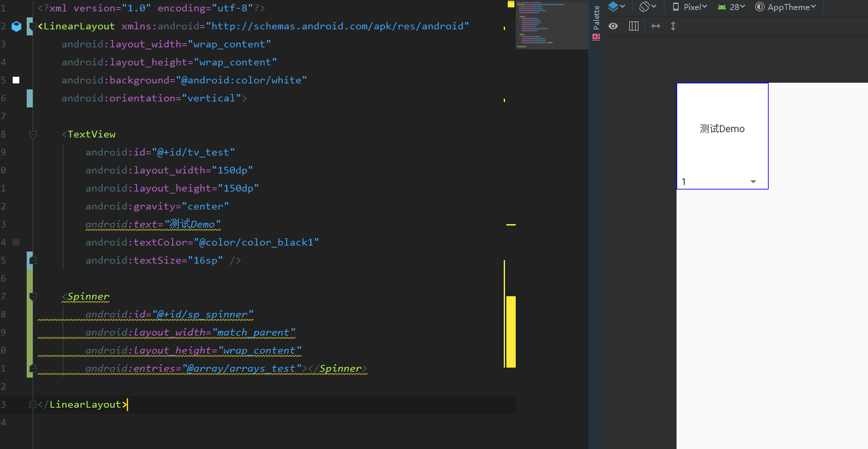Click the vertical resize arrow icon

pos(673,25)
